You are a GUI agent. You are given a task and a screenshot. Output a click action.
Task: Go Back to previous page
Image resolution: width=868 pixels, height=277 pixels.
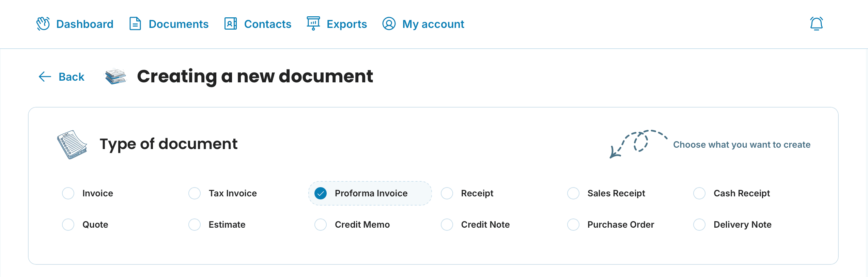point(72,77)
